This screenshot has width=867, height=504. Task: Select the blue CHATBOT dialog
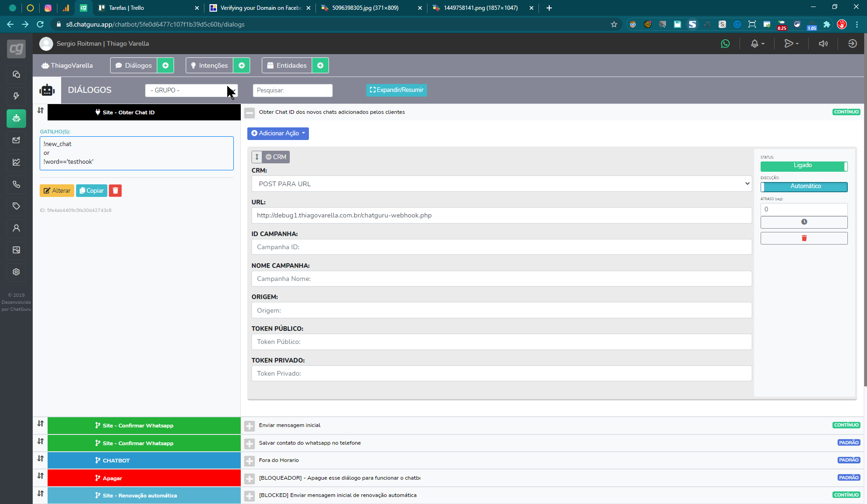pyautogui.click(x=144, y=460)
